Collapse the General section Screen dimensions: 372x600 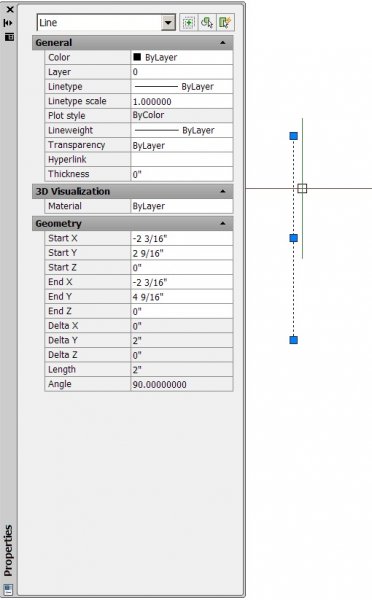(x=223, y=42)
